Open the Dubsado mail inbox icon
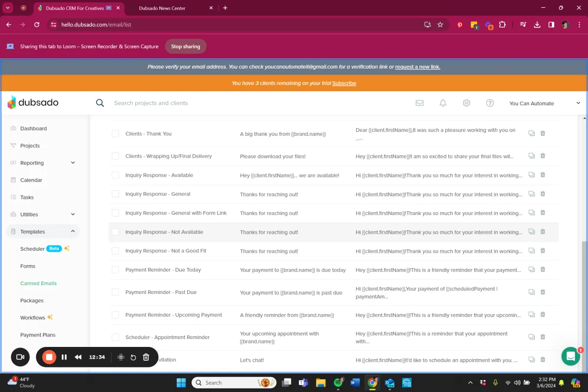 click(419, 103)
